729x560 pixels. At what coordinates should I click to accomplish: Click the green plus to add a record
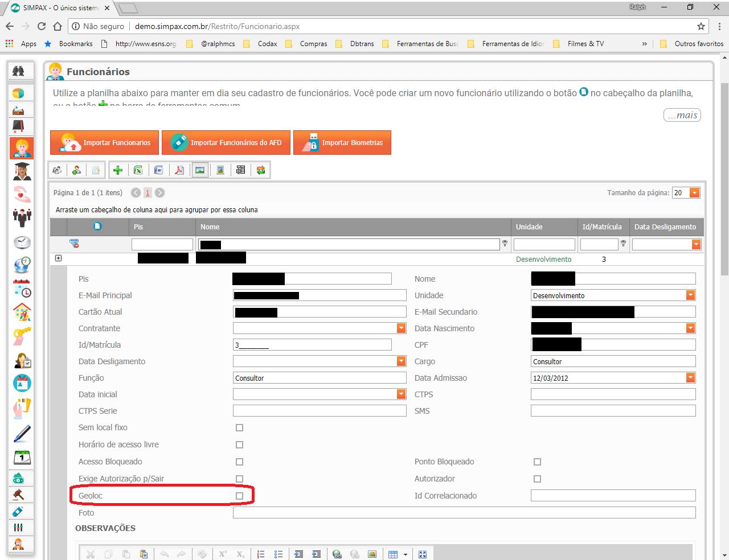(x=117, y=170)
